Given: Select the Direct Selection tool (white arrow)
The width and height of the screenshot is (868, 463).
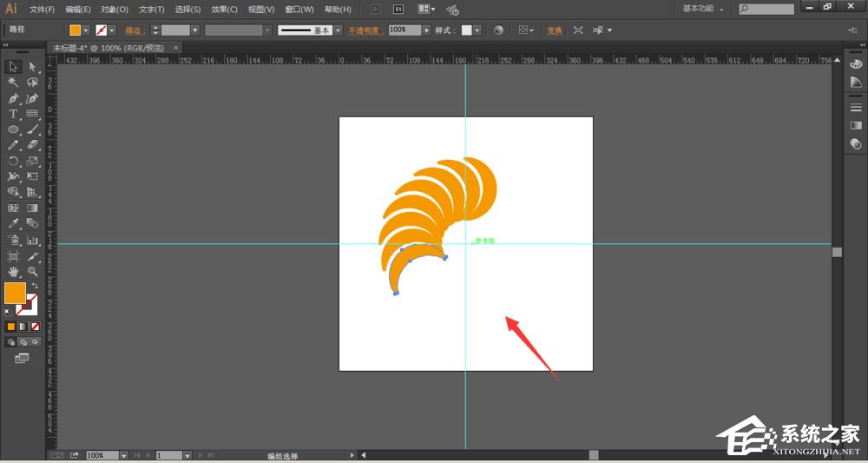Looking at the screenshot, I should coord(33,67).
